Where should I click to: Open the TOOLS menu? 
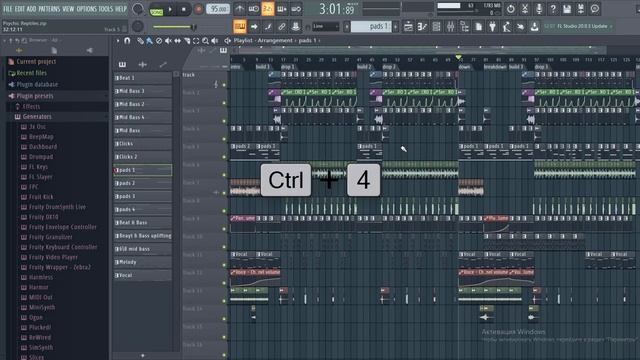(105, 9)
